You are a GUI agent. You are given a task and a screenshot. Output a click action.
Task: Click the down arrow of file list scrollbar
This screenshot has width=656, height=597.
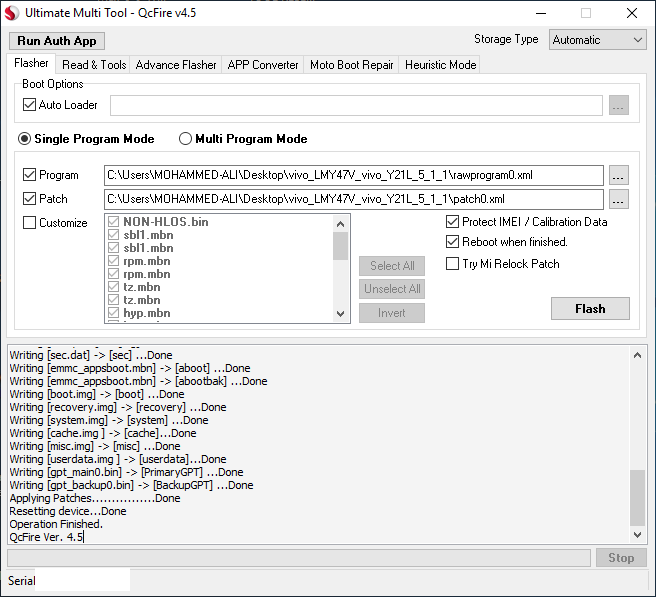coord(341,314)
